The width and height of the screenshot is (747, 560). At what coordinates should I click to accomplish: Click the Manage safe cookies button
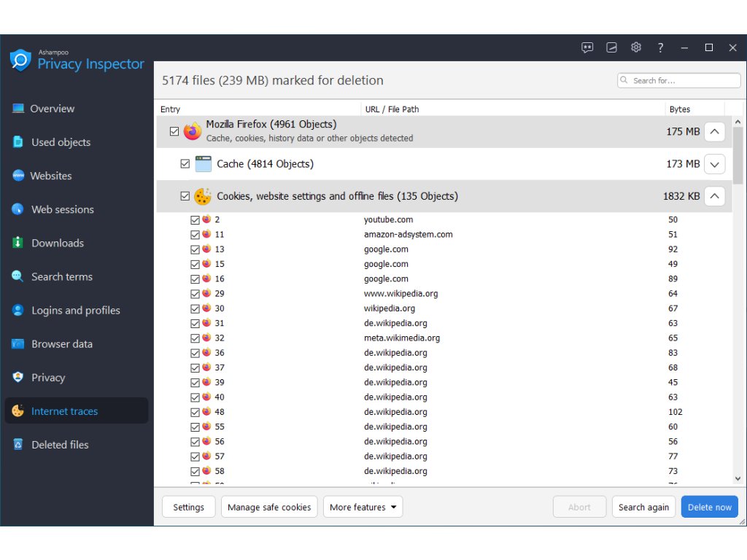(269, 507)
